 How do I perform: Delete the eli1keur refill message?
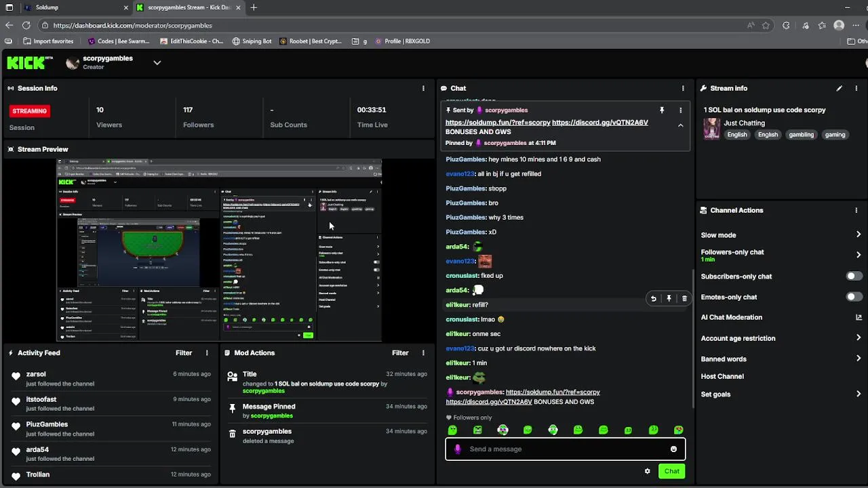(x=684, y=298)
